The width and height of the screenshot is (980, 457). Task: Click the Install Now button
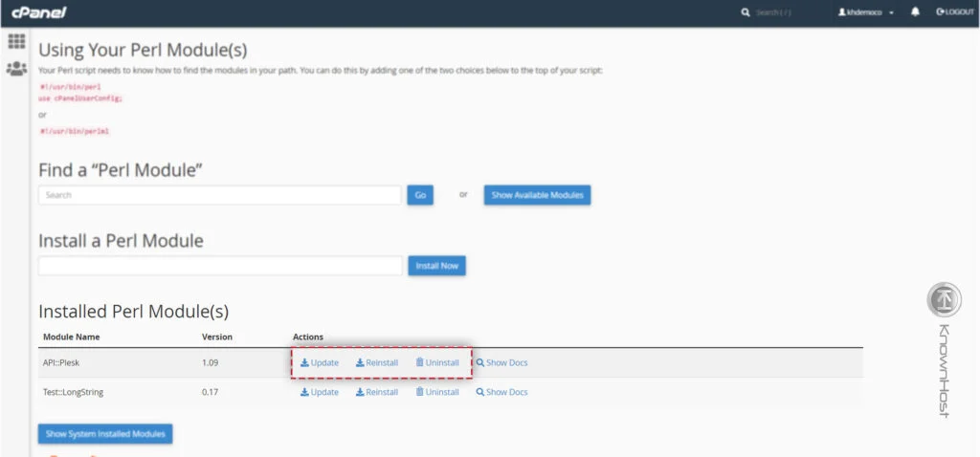[x=436, y=266]
